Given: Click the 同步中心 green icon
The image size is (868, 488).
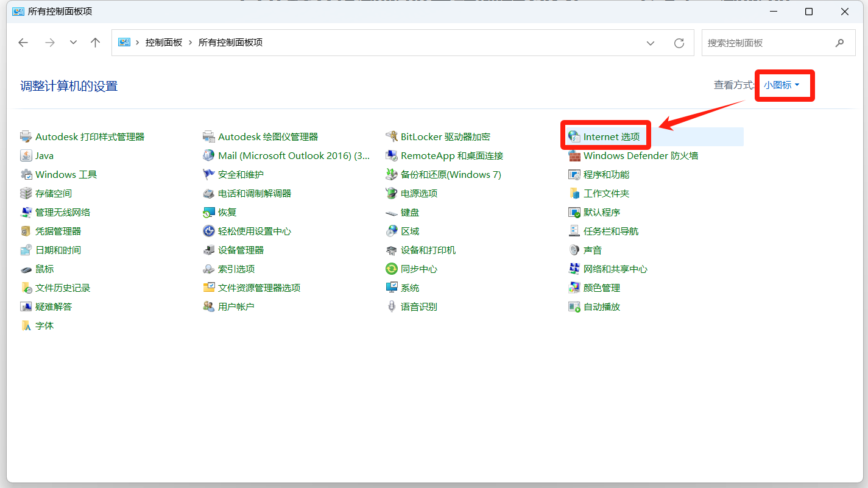Looking at the screenshot, I should [x=392, y=269].
